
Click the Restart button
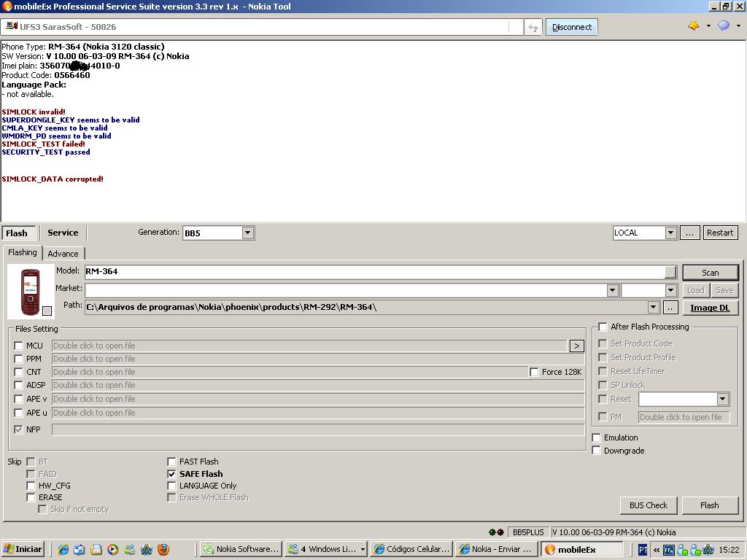coord(720,233)
